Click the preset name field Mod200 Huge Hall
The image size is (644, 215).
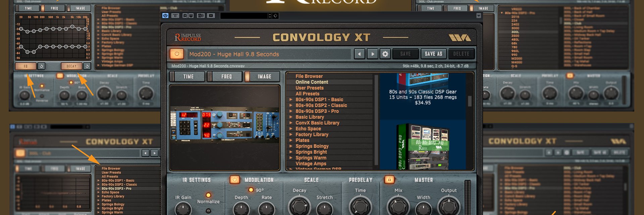[x=268, y=54]
